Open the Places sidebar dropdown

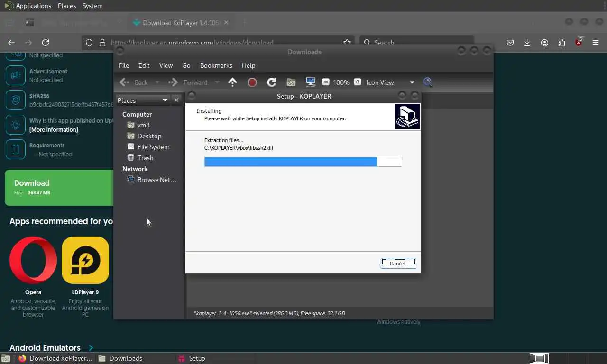143,100
